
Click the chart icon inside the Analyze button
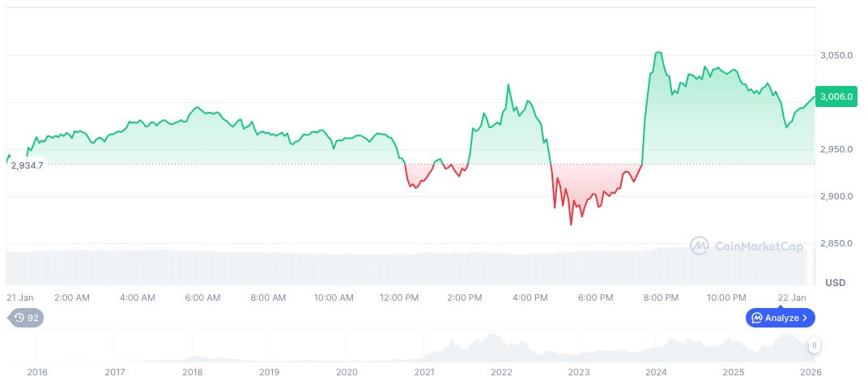[x=756, y=318]
